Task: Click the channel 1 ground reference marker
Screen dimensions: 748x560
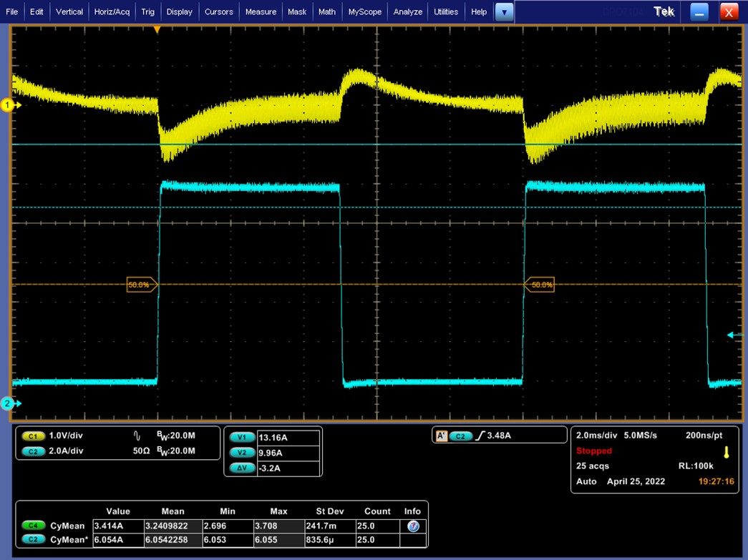Action: coord(9,105)
